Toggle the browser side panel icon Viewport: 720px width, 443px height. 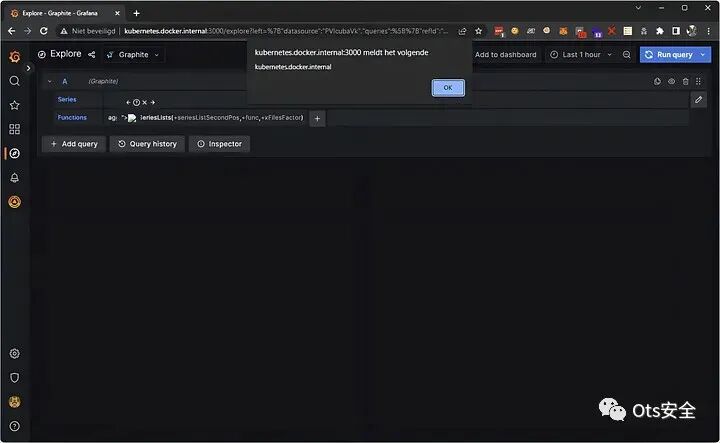pos(676,31)
